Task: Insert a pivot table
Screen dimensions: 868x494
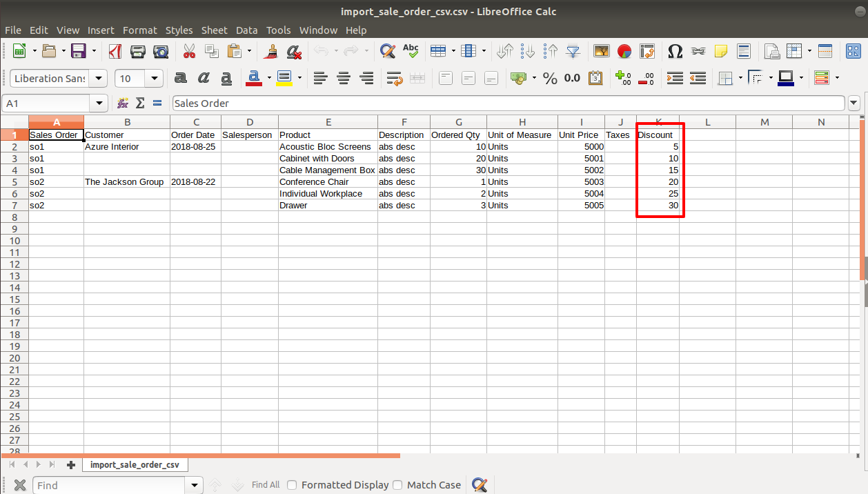Action: point(647,51)
